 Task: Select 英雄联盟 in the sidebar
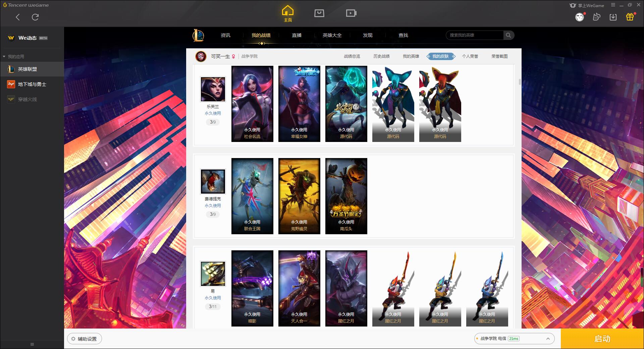[x=32, y=69]
